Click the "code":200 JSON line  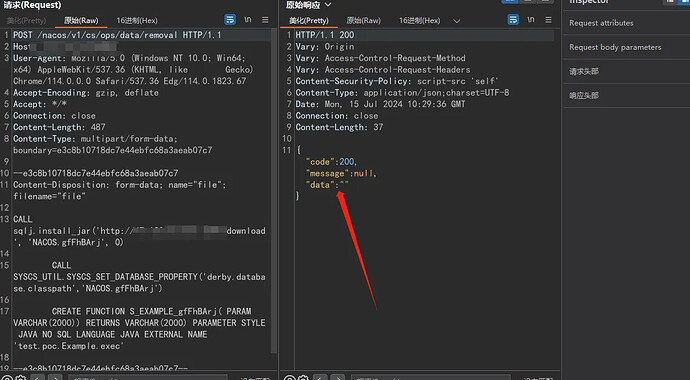331,162
